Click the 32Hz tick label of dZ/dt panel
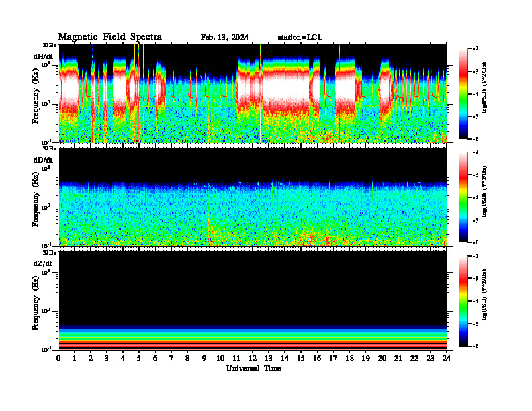This screenshot has width=532, height=411. 50,253
